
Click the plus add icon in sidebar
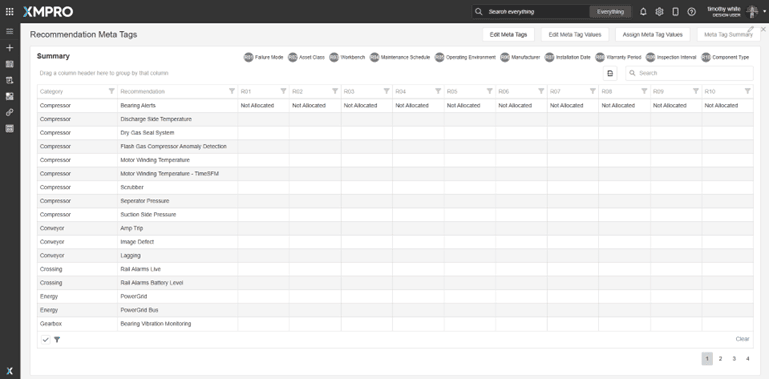pyautogui.click(x=9, y=48)
